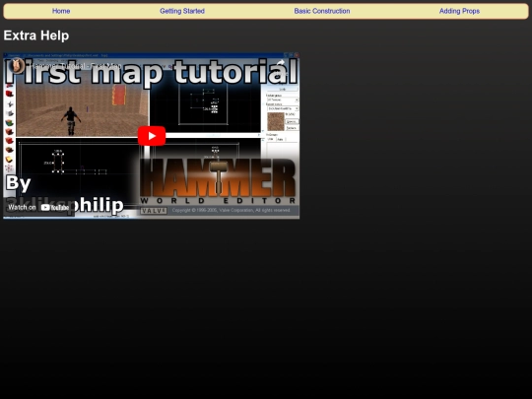Open the Basic Construction page

tap(322, 11)
